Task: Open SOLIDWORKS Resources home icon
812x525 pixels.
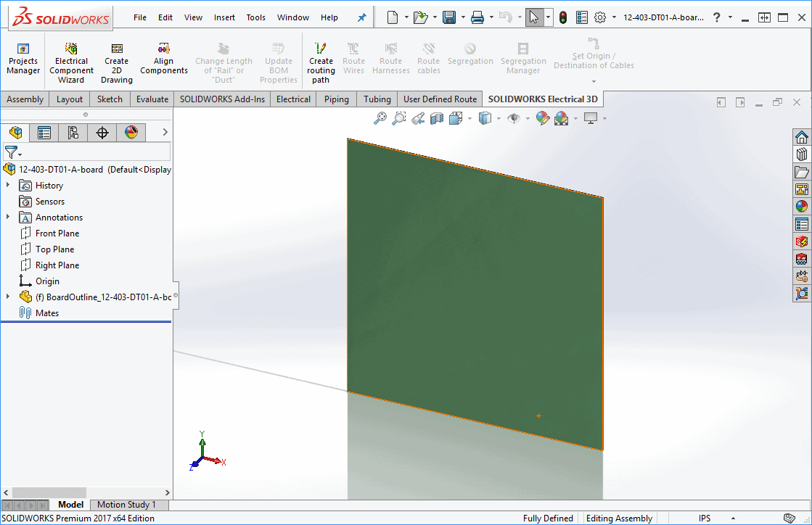Action: click(801, 137)
